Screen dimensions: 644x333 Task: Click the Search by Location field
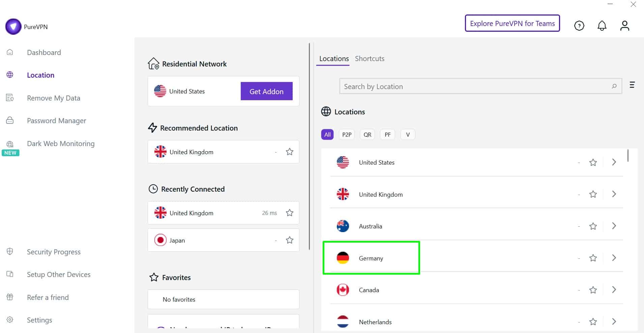480,86
